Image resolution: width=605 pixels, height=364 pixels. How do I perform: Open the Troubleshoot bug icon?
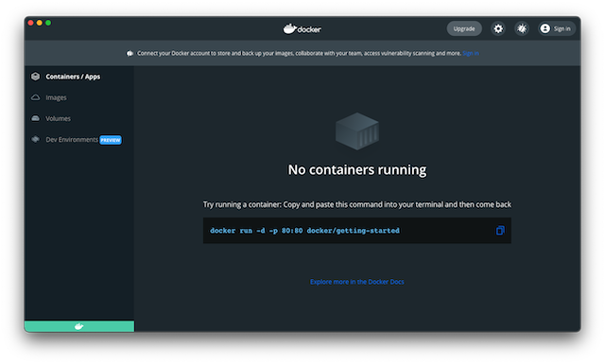click(x=522, y=28)
